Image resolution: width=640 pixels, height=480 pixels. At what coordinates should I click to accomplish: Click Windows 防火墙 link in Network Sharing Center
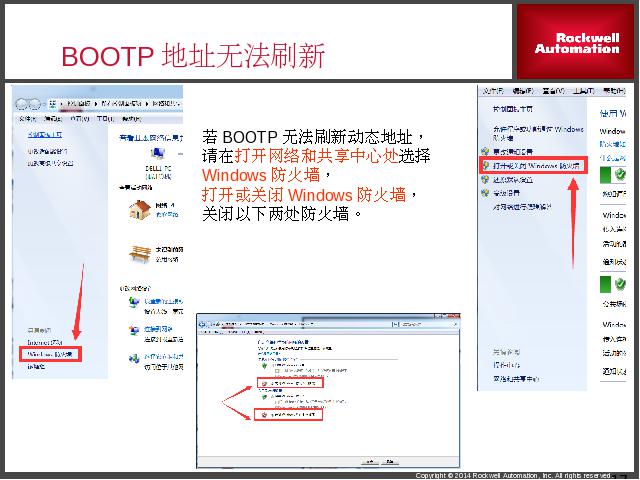[50, 354]
